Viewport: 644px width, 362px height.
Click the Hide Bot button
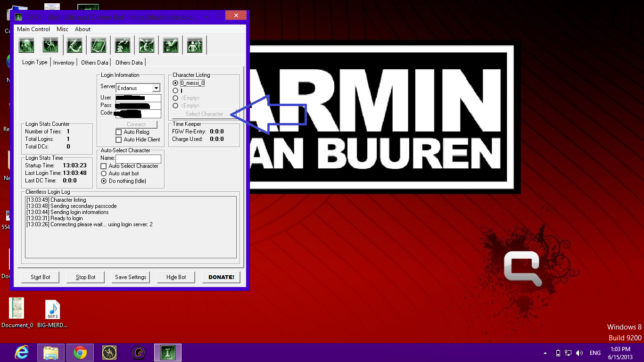click(x=176, y=277)
